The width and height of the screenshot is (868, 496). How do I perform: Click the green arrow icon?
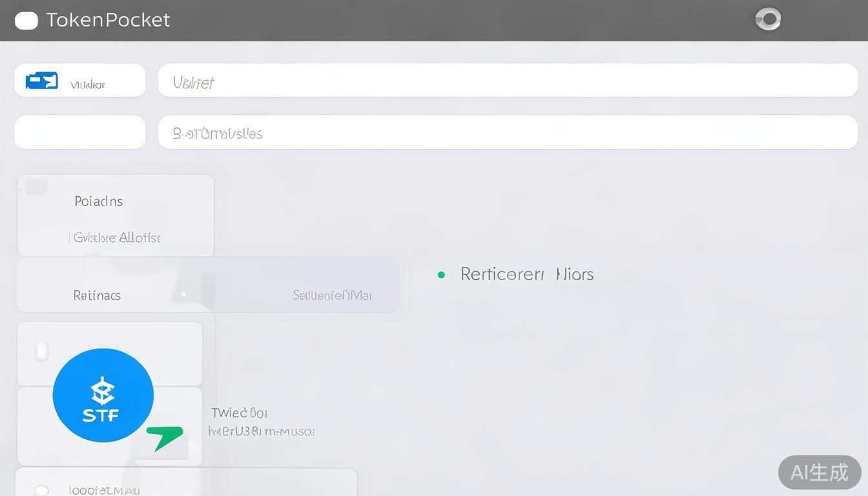pyautogui.click(x=164, y=437)
